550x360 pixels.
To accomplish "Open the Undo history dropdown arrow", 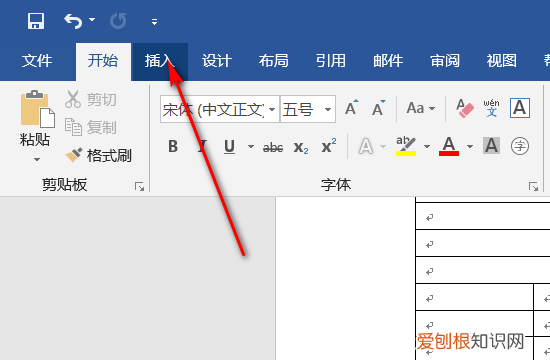I will pyautogui.click(x=92, y=20).
